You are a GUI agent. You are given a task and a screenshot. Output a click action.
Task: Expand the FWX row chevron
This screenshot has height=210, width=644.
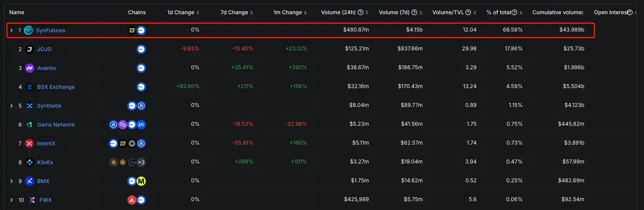tap(12, 200)
